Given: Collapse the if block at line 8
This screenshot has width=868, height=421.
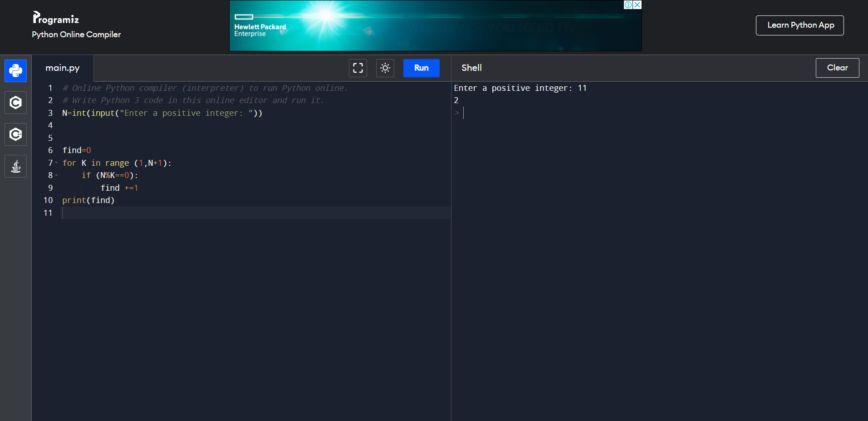Looking at the screenshot, I should point(56,175).
